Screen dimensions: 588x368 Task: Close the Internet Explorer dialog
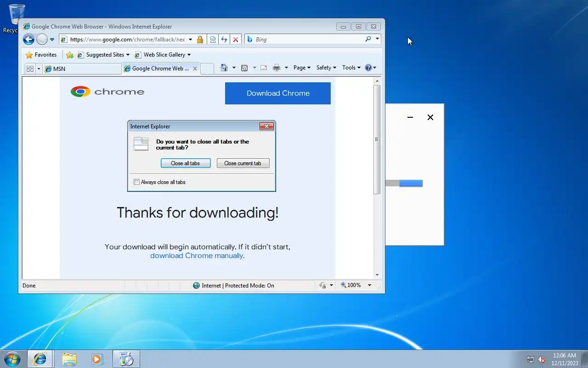point(266,126)
